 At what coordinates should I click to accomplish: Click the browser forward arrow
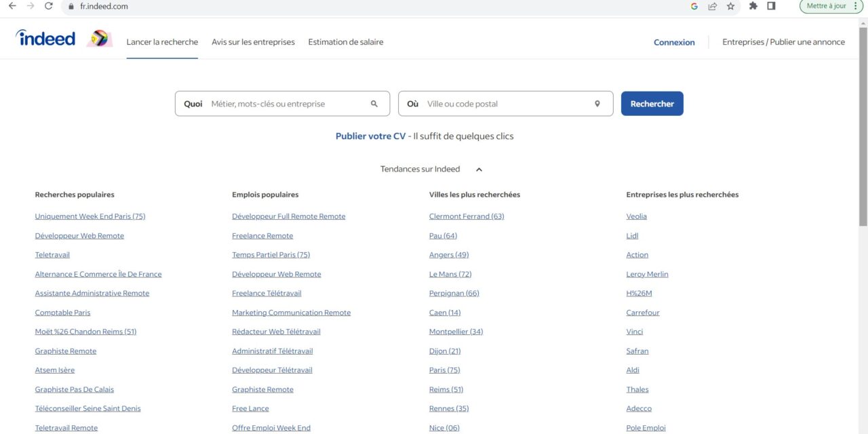(x=31, y=6)
